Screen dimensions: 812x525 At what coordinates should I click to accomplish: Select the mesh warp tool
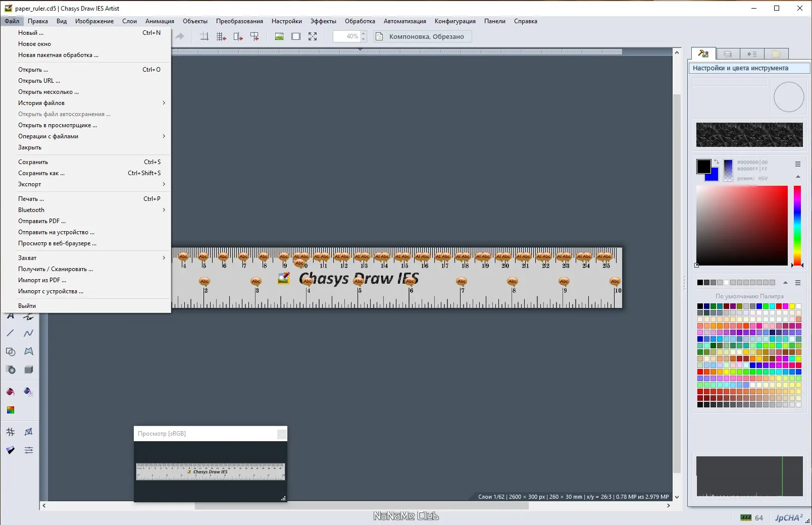pos(28,432)
